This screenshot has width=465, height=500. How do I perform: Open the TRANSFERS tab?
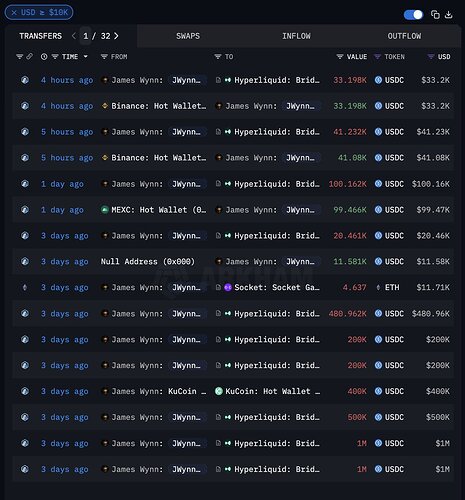coord(40,36)
